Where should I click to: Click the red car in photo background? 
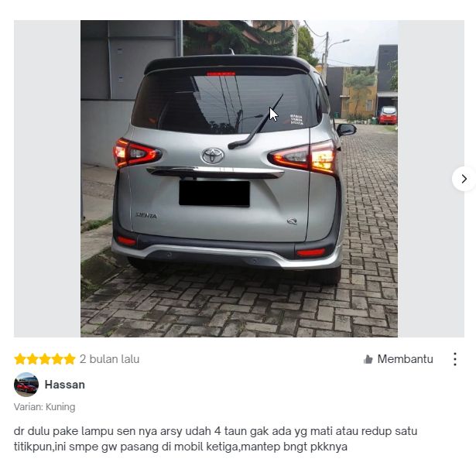pyautogui.click(x=388, y=115)
